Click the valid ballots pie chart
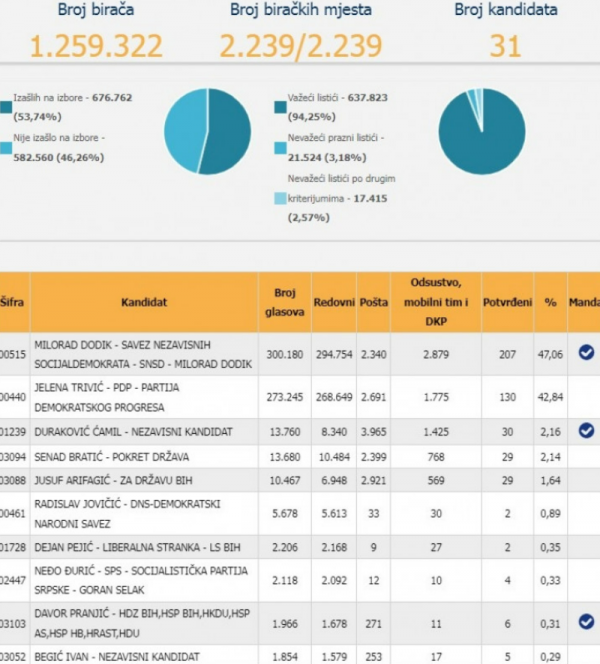Screen dimensions: 600x664 point(482,131)
